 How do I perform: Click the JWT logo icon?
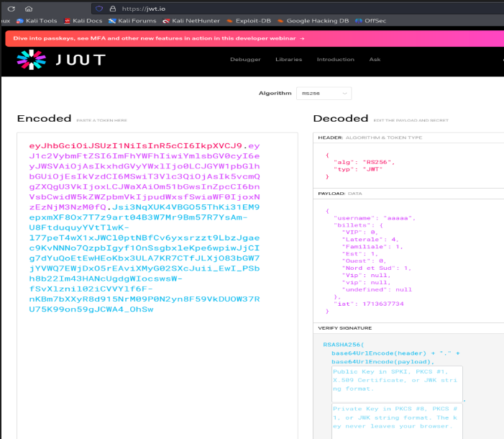[32, 60]
